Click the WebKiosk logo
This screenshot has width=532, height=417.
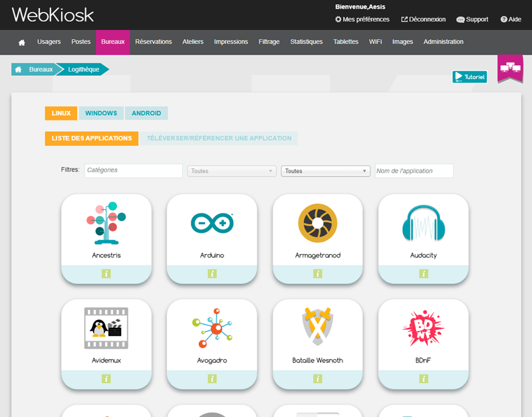[x=53, y=15]
